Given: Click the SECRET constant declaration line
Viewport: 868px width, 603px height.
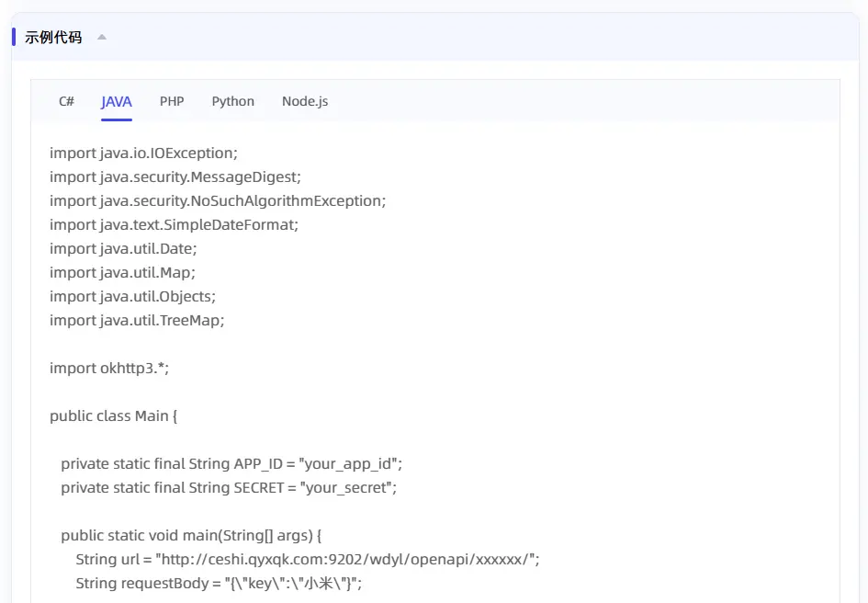Looking at the screenshot, I should (x=229, y=487).
